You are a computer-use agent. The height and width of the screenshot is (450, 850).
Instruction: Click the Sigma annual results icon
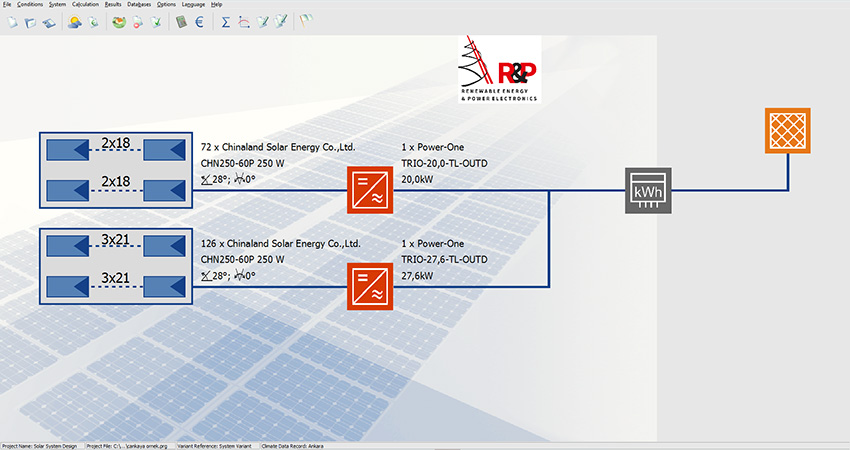(x=226, y=22)
